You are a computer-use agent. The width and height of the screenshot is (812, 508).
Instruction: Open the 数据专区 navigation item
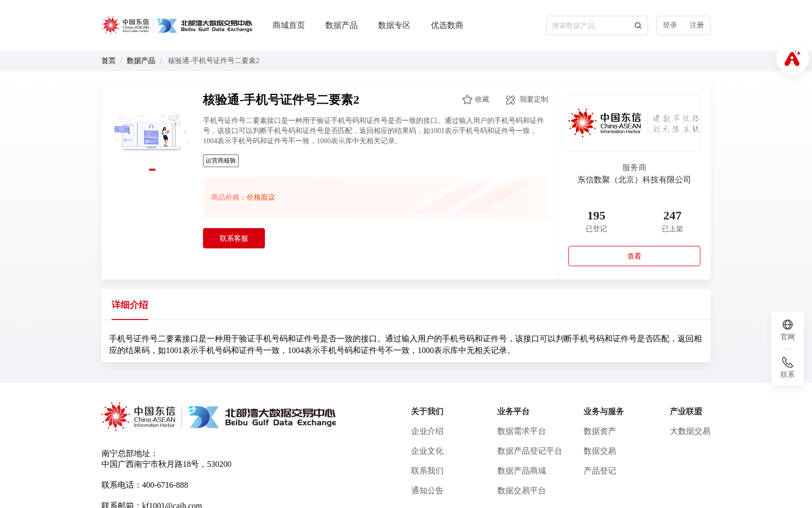tap(394, 25)
